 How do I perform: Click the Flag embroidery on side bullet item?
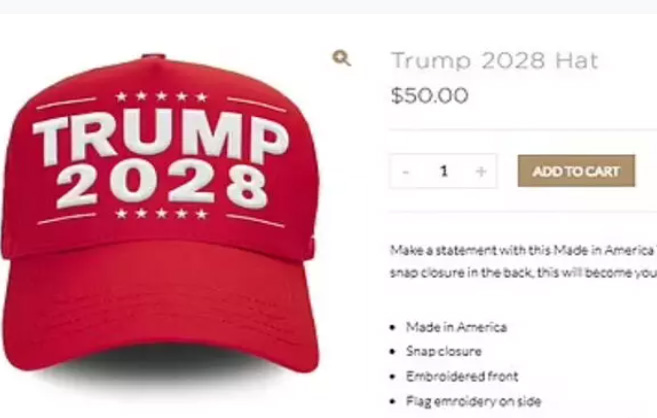coord(473,402)
